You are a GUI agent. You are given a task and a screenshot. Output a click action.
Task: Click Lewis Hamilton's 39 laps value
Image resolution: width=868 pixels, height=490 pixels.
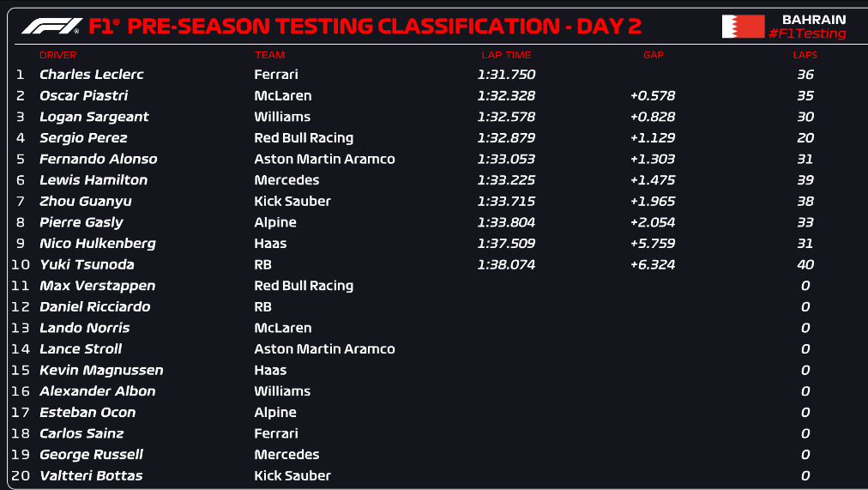click(805, 180)
